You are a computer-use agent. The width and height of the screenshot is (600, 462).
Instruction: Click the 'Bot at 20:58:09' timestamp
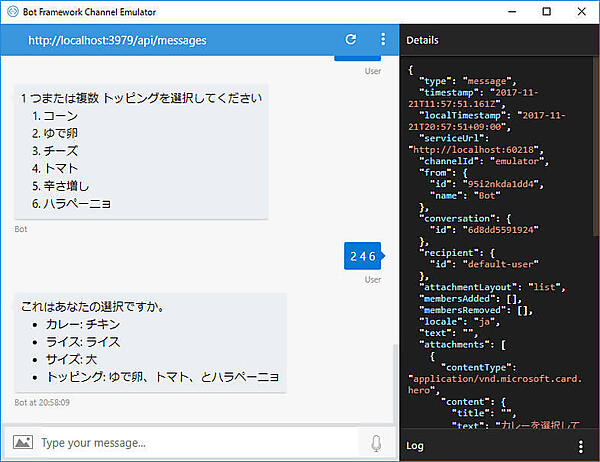point(42,403)
